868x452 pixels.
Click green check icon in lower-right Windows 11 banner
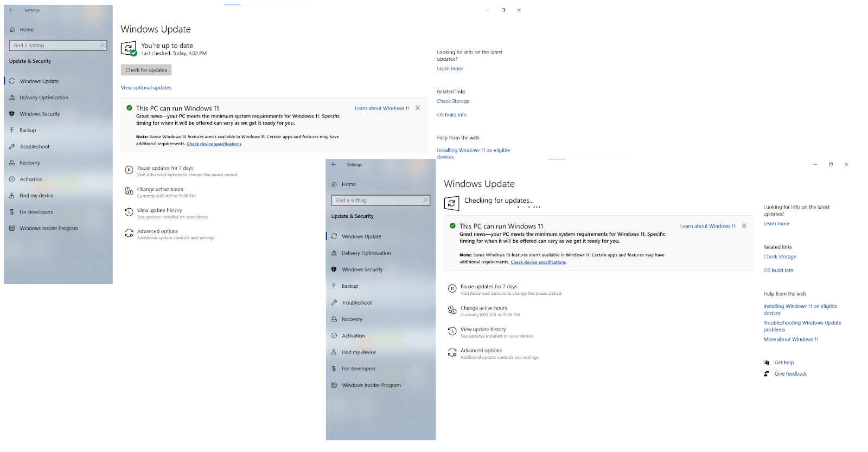click(452, 226)
